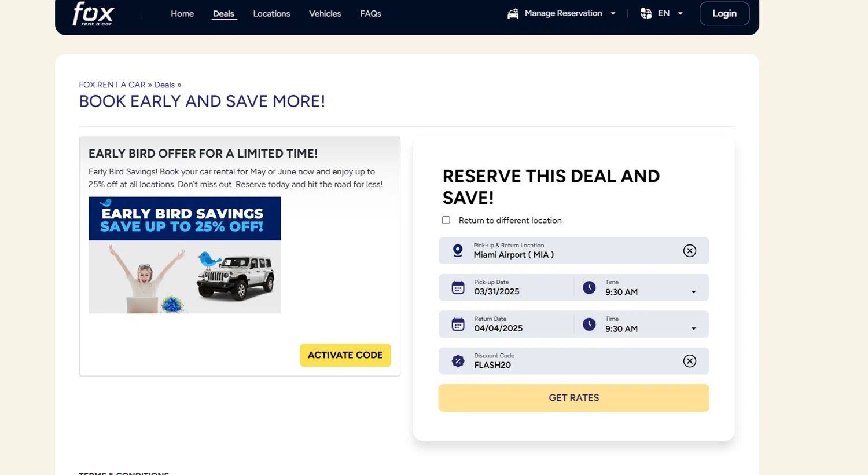Image resolution: width=868 pixels, height=475 pixels.
Task: Click the Manage Reservation car icon
Action: [x=513, y=14]
